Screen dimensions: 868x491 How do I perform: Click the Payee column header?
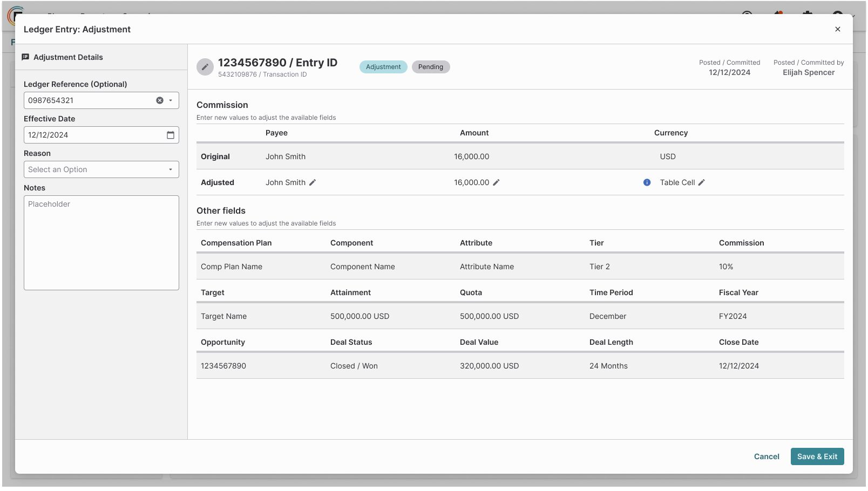tap(276, 133)
